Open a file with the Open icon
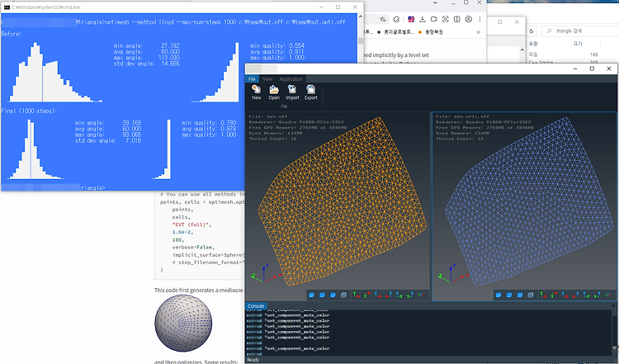 click(274, 92)
